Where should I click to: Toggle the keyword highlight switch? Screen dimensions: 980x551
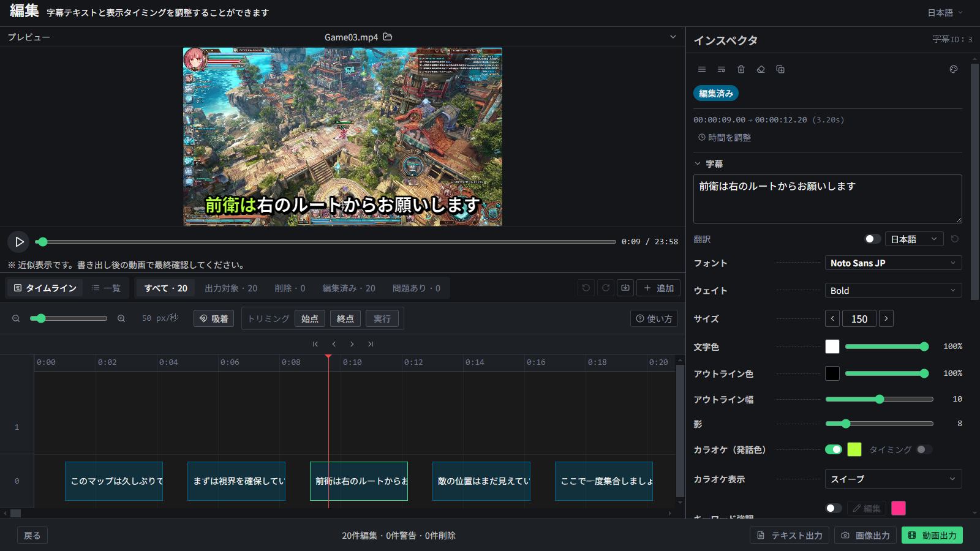pyautogui.click(x=834, y=508)
